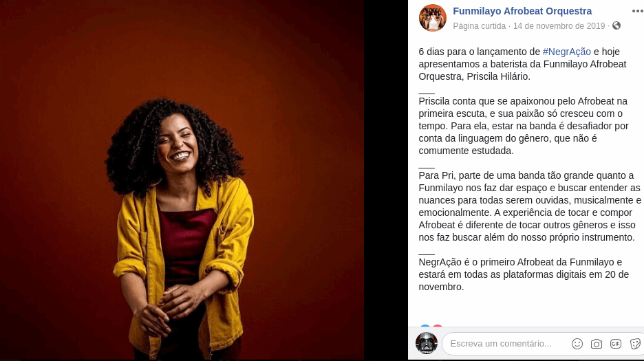Viewport: 644px width, 361px height.
Task: Focus the 'Escreva um comentário...' field
Action: tap(505, 344)
